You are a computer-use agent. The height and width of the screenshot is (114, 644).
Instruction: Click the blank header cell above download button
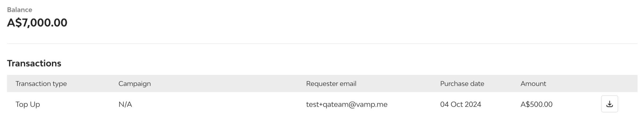point(609,84)
